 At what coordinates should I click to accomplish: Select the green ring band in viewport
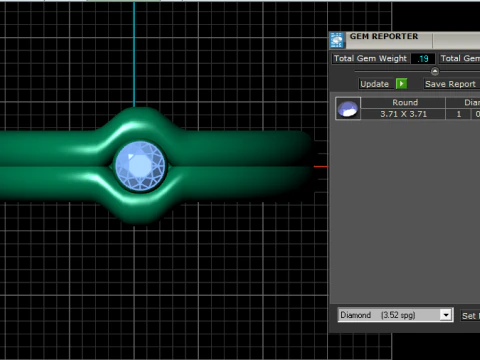(x=233, y=167)
